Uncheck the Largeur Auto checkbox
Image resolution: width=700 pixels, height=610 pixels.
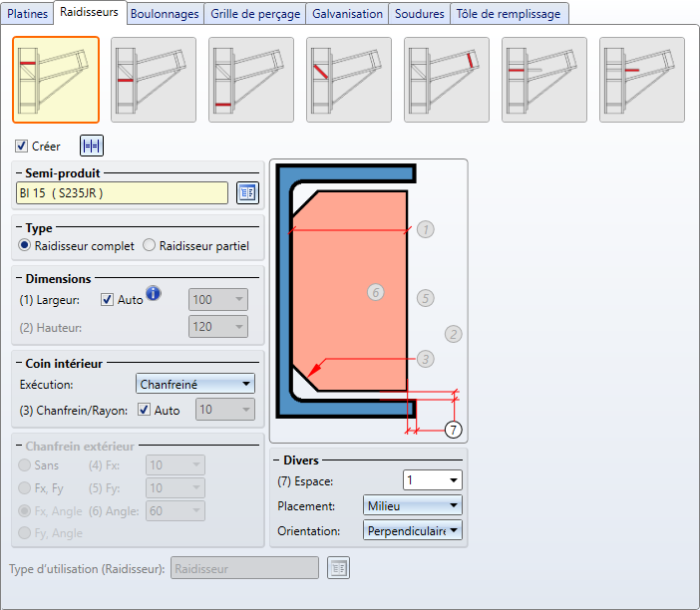pyautogui.click(x=108, y=299)
